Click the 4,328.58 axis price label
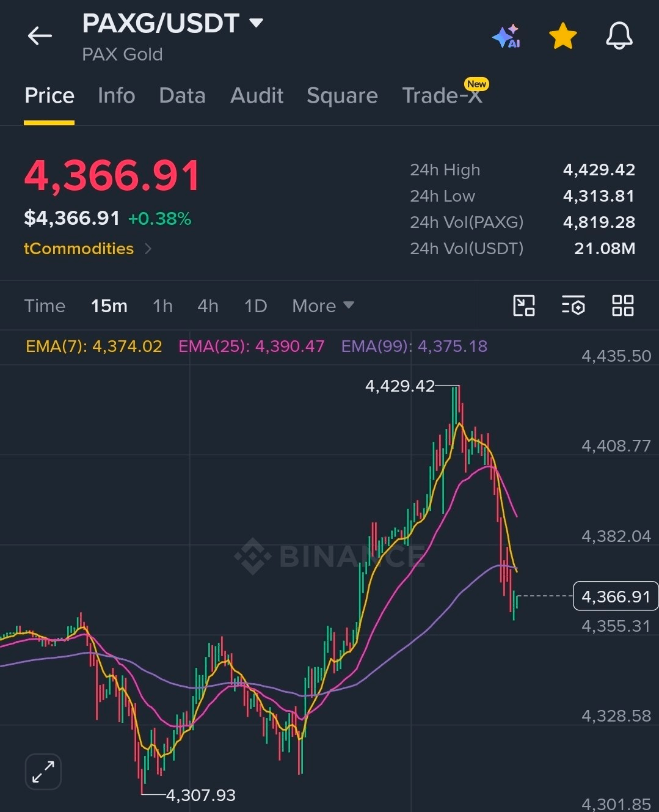The width and height of the screenshot is (659, 812). pos(616,716)
